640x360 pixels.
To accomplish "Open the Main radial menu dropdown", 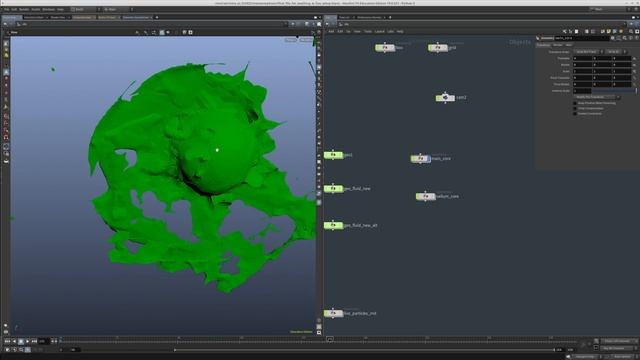I will pos(118,9).
